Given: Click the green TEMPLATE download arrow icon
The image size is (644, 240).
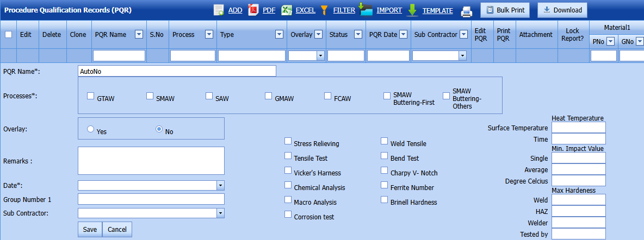Looking at the screenshot, I should click(x=412, y=10).
